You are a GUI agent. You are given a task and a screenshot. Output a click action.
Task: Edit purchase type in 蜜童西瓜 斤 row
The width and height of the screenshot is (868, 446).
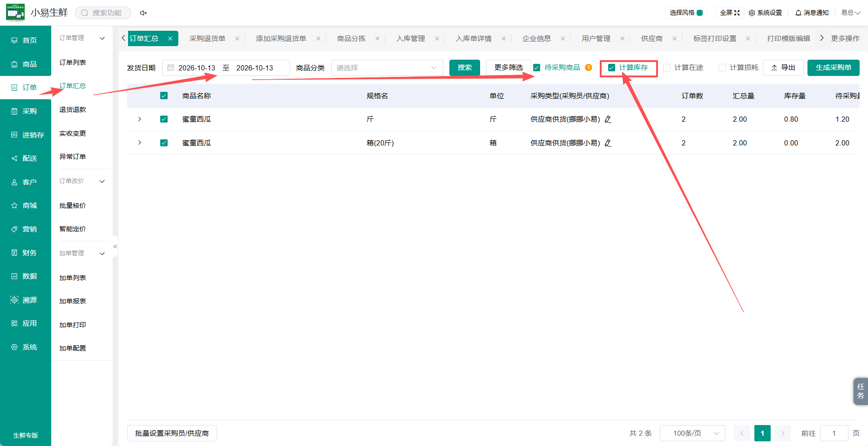pos(608,119)
